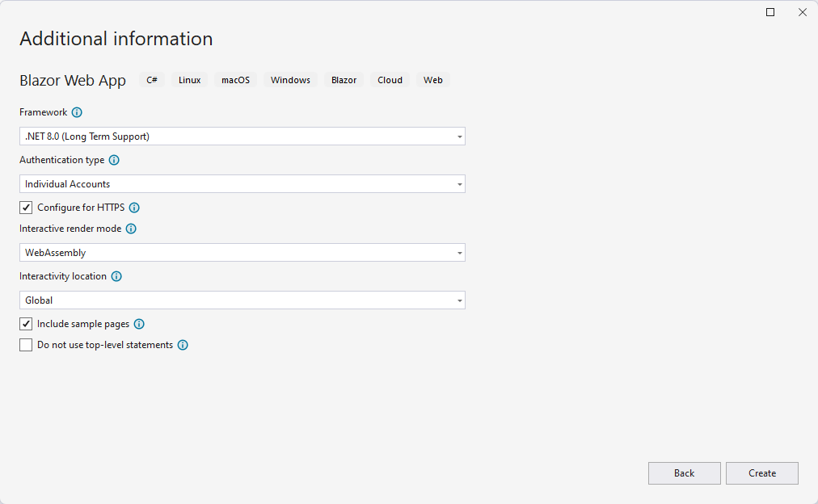
Task: Click the Blazor tag
Action: (x=344, y=80)
